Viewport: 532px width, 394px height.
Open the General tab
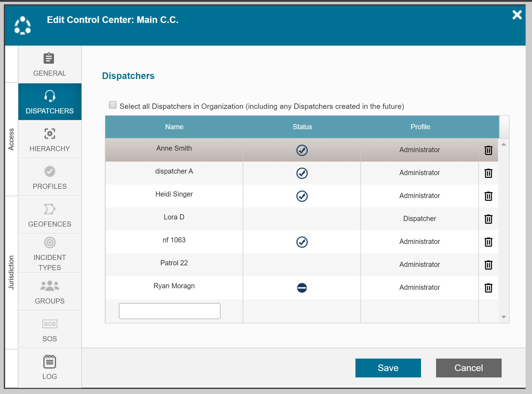click(50, 64)
